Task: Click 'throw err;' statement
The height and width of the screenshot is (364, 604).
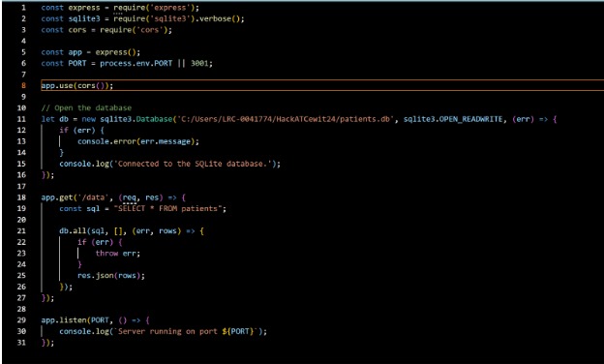Action: click(x=118, y=254)
